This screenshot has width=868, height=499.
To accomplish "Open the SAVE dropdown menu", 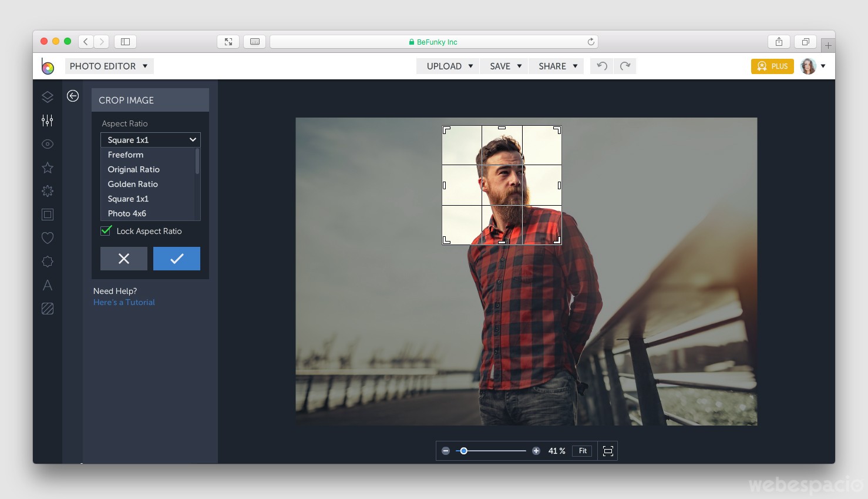I will (x=503, y=66).
